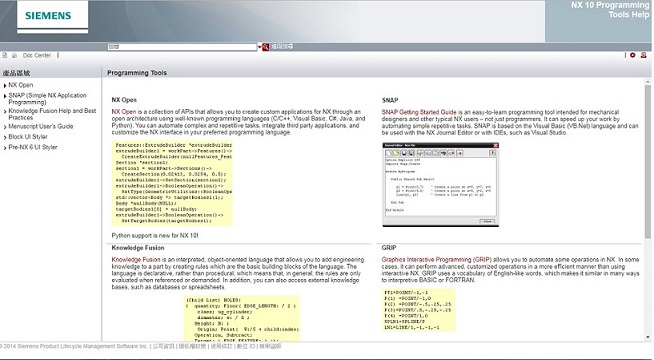Open the Doc Center link
Viewport: 654px width, 360px height.
click(37, 55)
